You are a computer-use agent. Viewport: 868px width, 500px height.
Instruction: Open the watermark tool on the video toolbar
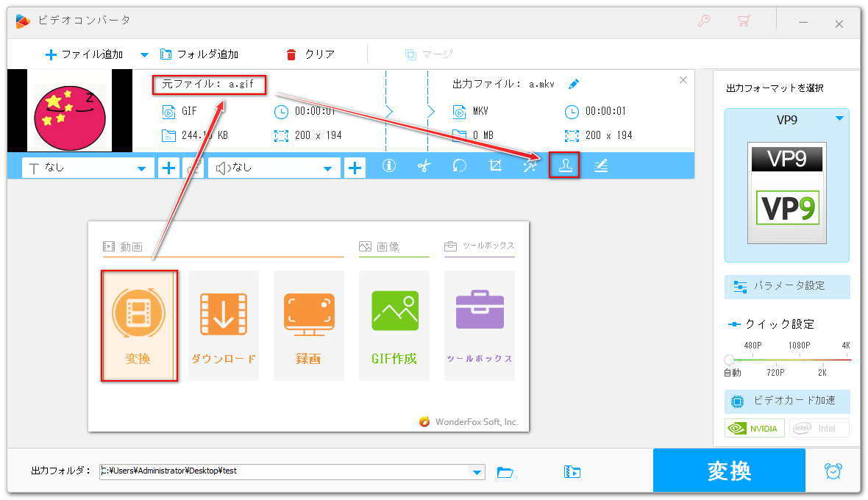pyautogui.click(x=564, y=165)
